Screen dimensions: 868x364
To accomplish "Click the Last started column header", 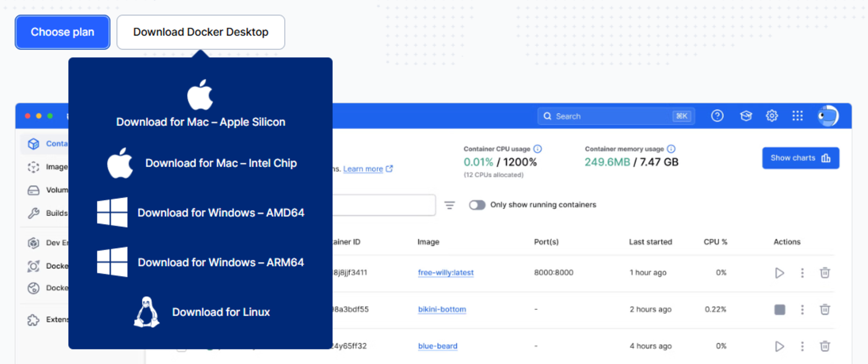I will 651,242.
